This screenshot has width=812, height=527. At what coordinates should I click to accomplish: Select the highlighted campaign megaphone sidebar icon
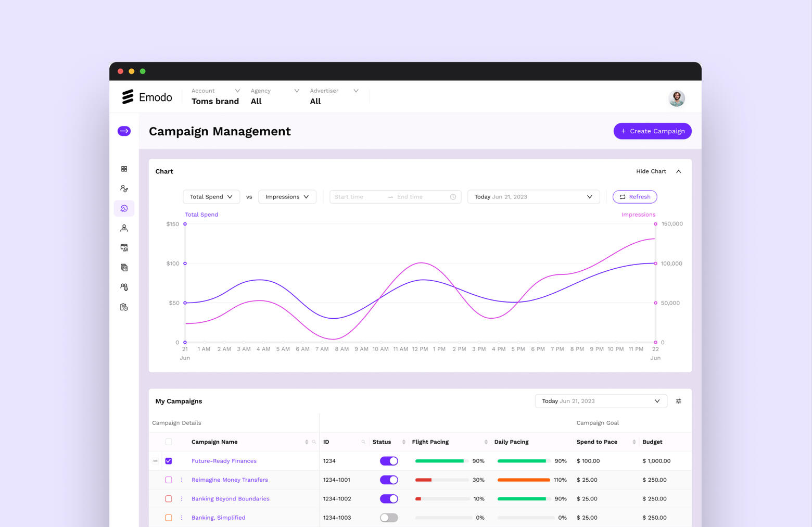(x=124, y=208)
